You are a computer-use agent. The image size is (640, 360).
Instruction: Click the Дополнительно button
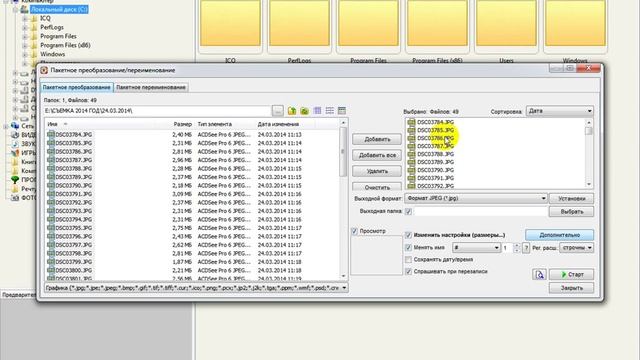[560, 235]
